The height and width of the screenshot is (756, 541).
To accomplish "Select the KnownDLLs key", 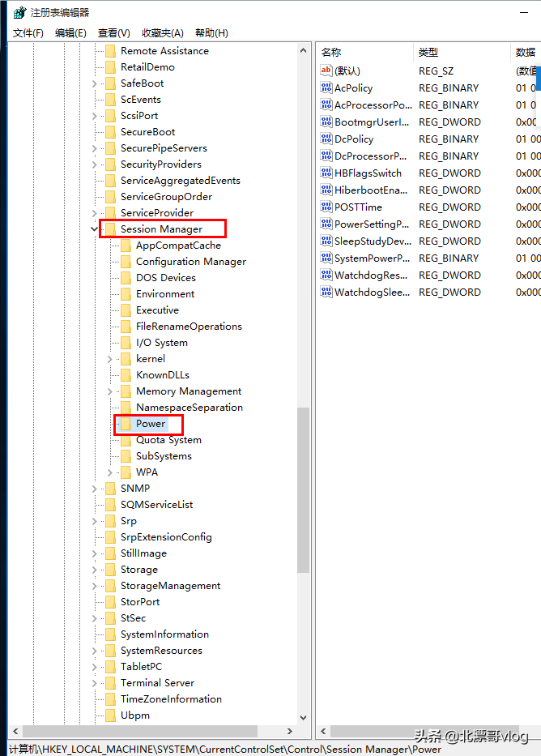I will (x=162, y=374).
